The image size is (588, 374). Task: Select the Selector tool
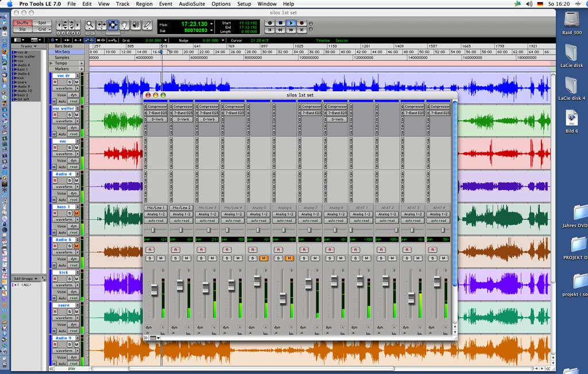[x=113, y=25]
